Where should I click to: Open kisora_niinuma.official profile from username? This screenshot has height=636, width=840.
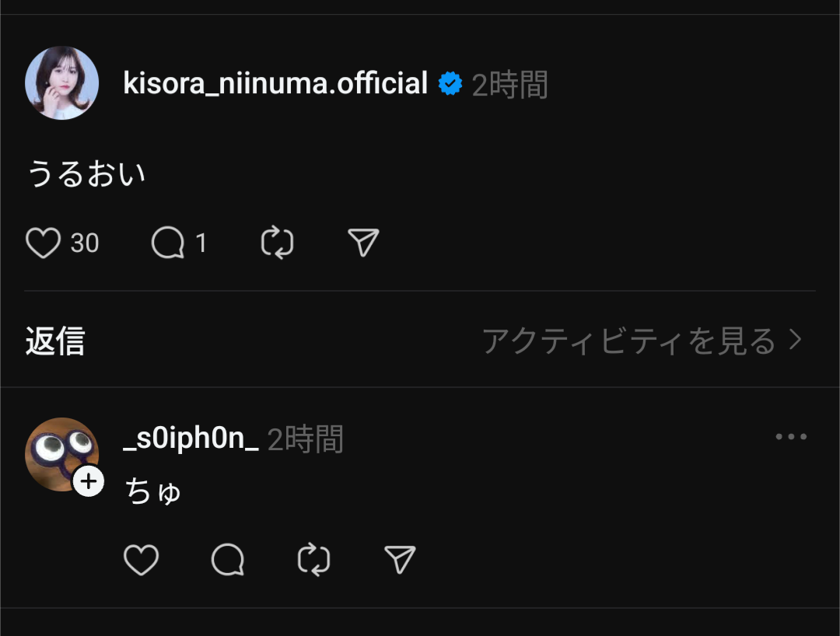[275, 83]
